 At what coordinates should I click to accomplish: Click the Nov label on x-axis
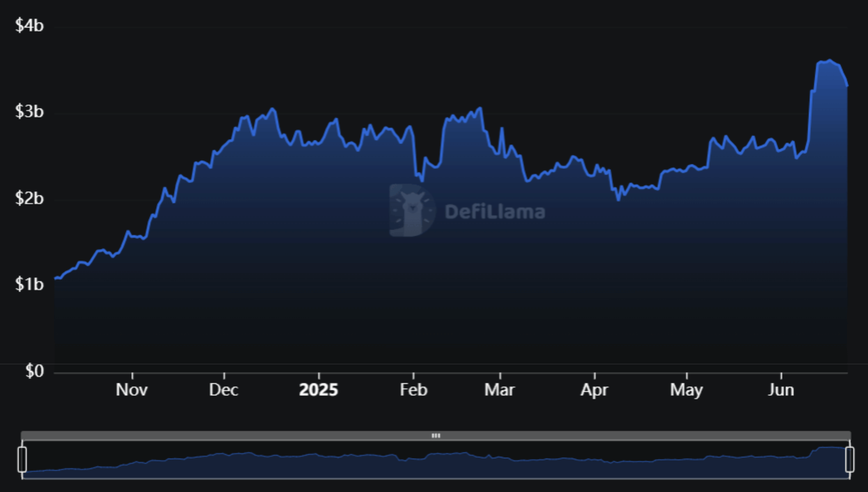click(x=132, y=390)
